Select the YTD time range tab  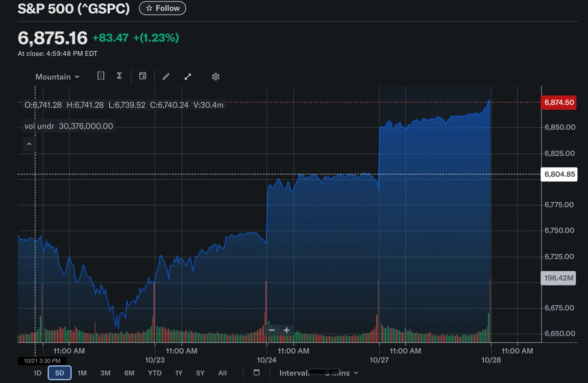[155, 373]
